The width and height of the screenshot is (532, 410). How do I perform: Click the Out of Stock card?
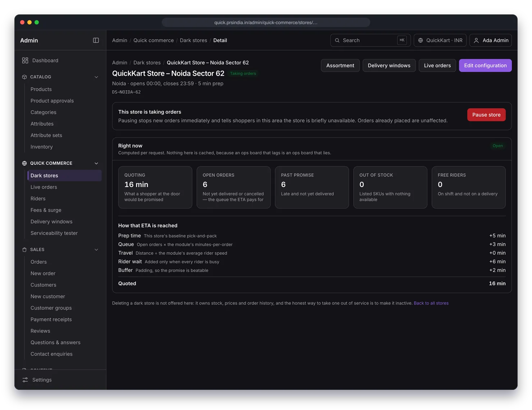pos(390,187)
